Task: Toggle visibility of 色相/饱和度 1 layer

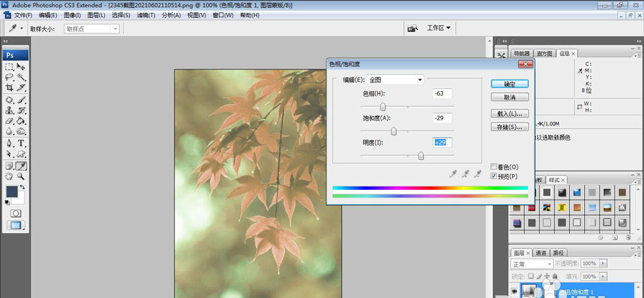Action: (514, 291)
